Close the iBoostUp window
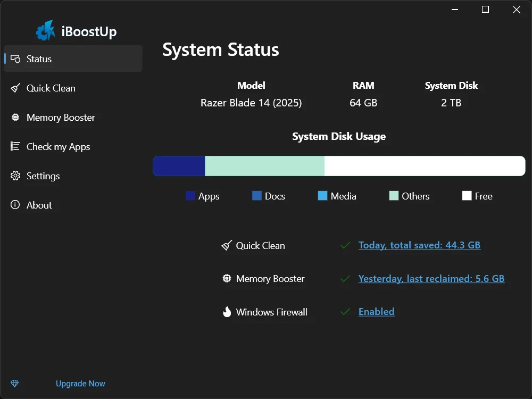 [517, 10]
